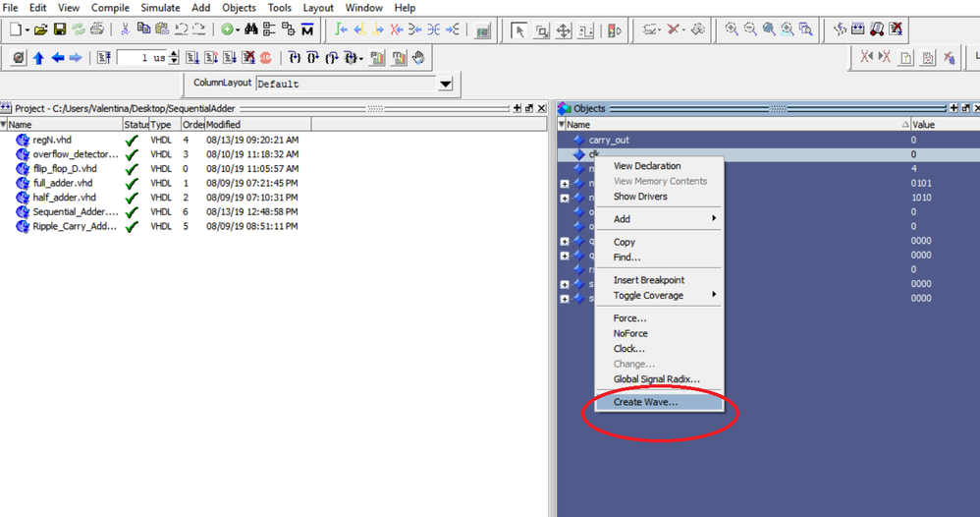The width and height of the screenshot is (980, 517).
Task: Click the Print toolbar icon
Action: point(97,29)
